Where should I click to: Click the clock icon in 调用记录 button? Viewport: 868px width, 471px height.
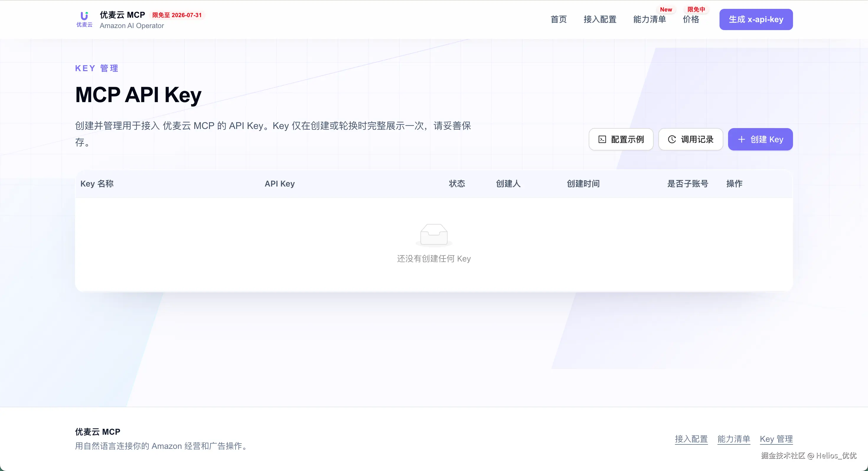[672, 140]
